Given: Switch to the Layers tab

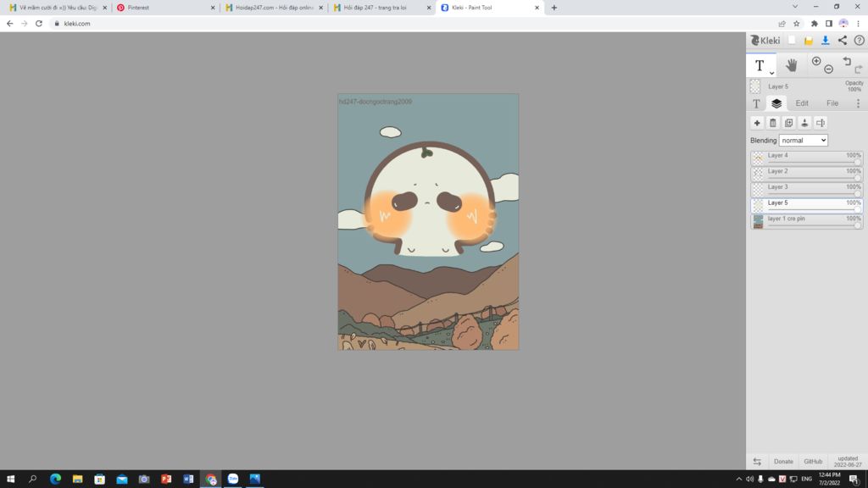Looking at the screenshot, I should [776, 103].
